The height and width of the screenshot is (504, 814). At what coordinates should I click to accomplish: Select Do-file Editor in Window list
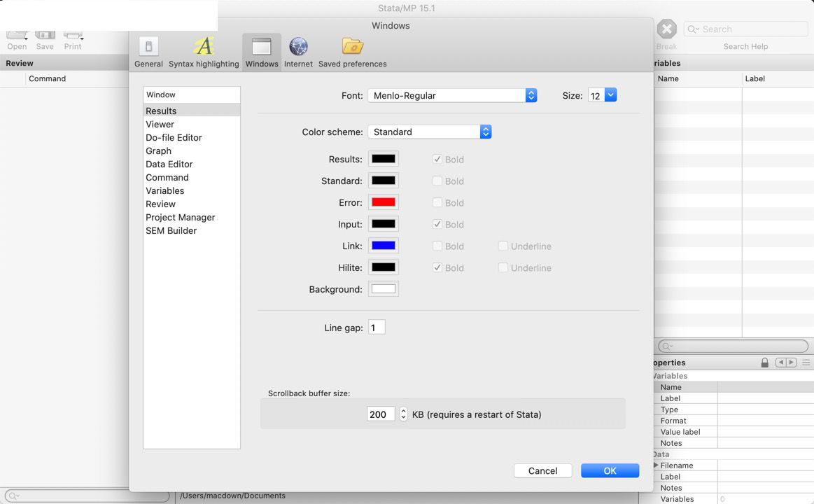click(192, 137)
